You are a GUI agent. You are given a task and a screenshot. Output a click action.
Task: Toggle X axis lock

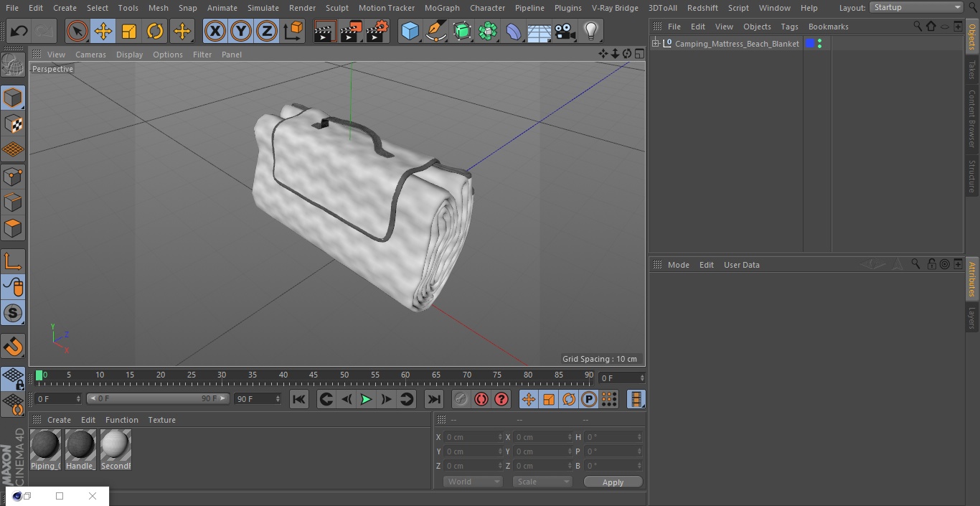pos(215,32)
